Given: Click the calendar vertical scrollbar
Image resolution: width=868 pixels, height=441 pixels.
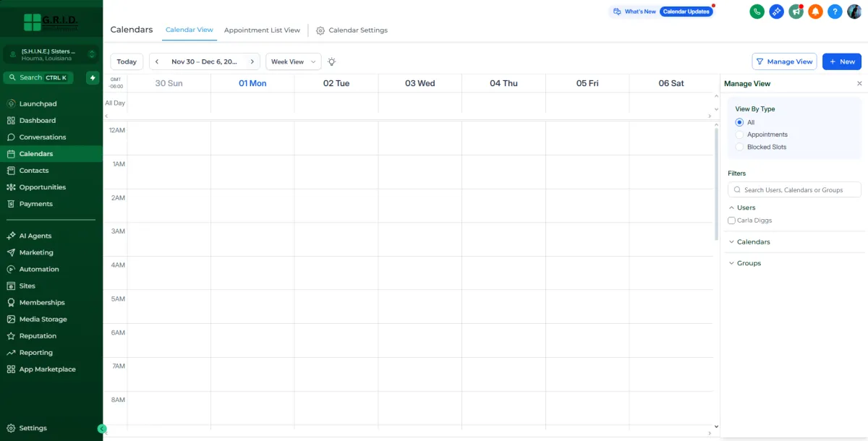Looking at the screenshot, I should click(717, 184).
